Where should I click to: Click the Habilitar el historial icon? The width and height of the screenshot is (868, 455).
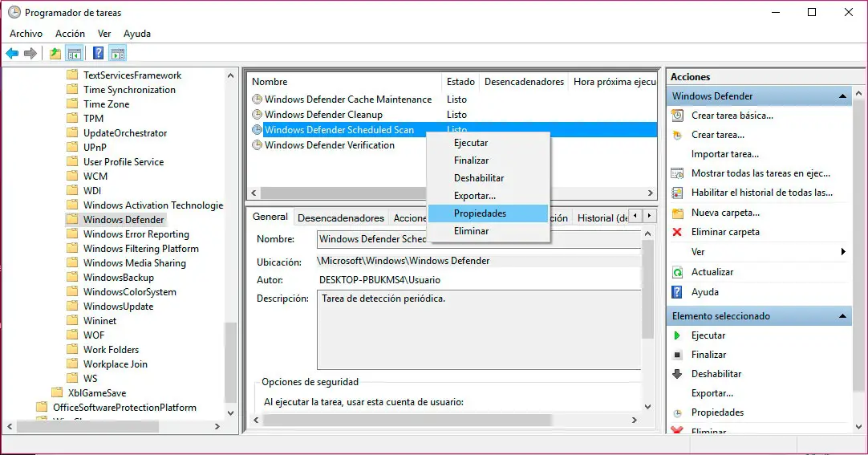click(677, 193)
